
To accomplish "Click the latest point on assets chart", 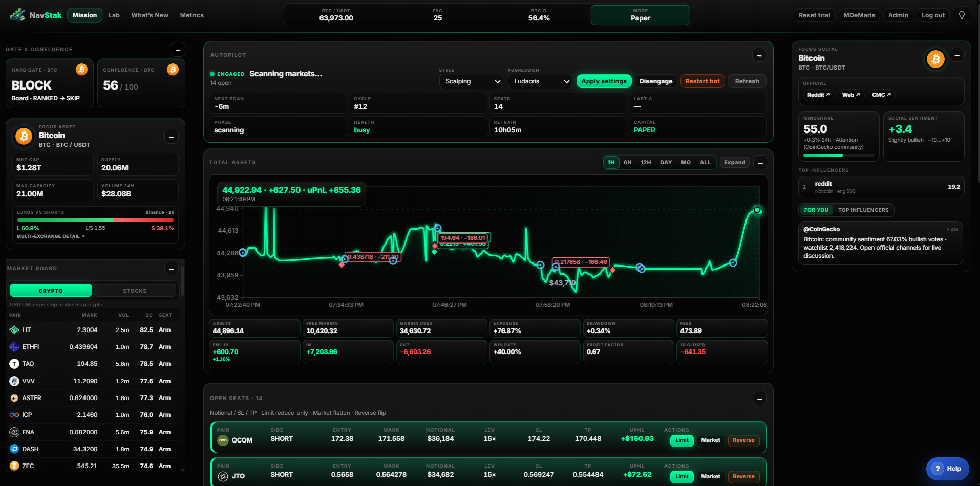I will click(757, 210).
